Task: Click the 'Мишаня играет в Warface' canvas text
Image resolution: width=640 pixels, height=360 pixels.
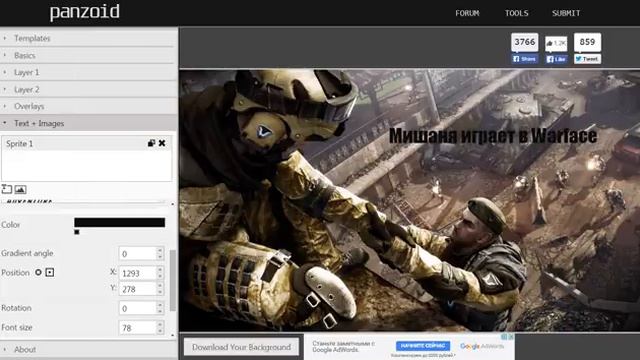Action: tap(493, 136)
